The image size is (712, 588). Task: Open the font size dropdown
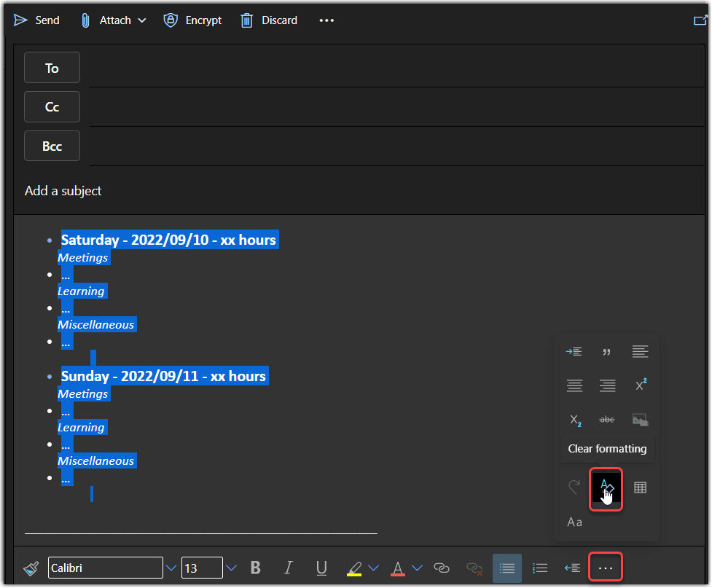tap(231, 568)
